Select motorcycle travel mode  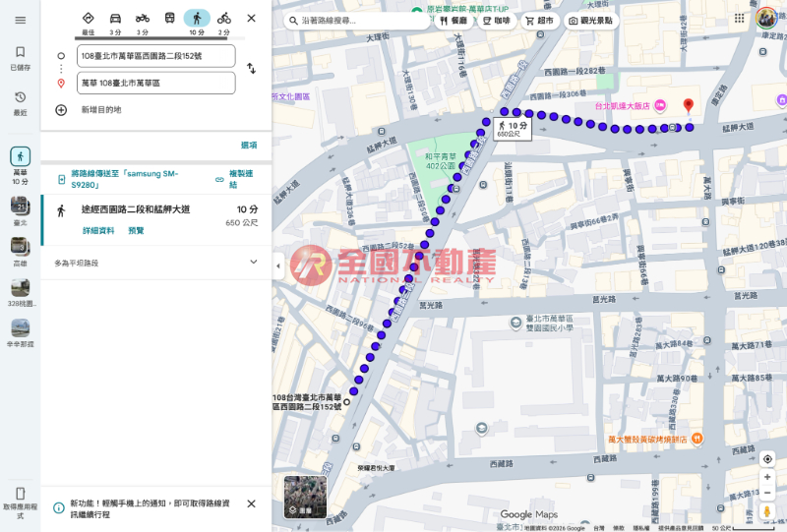click(x=143, y=18)
